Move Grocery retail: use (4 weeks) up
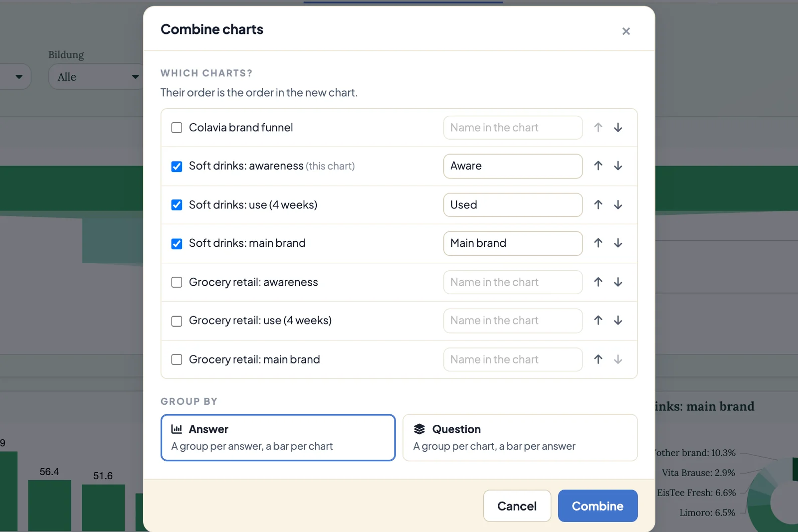The image size is (798, 532). click(x=598, y=321)
